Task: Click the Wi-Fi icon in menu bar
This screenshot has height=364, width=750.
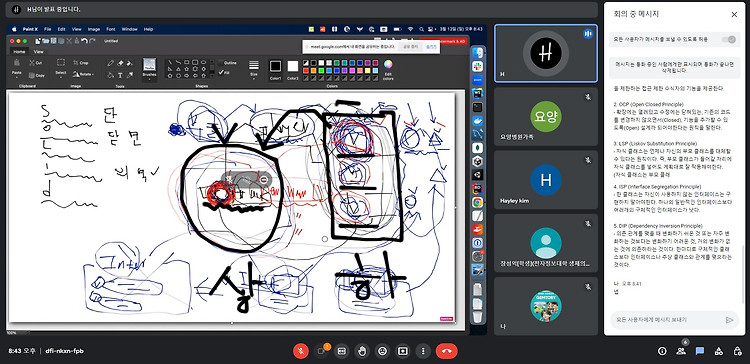Action: point(410,29)
